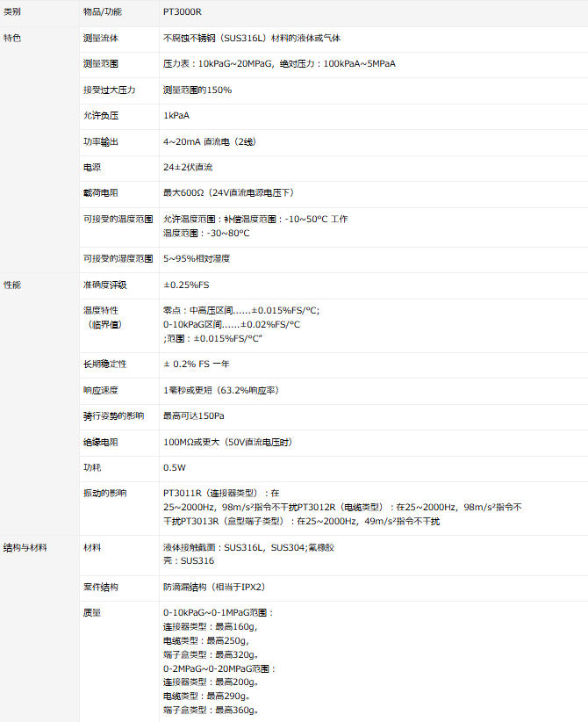Click the '响应速度' row label
This screenshot has width=588, height=722.
(x=101, y=391)
